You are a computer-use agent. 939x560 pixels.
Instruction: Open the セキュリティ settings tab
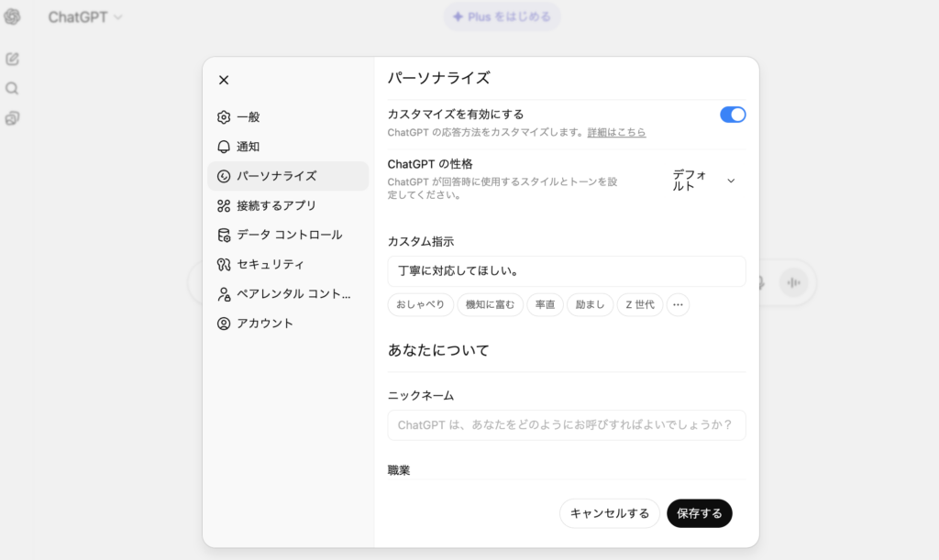270,264
